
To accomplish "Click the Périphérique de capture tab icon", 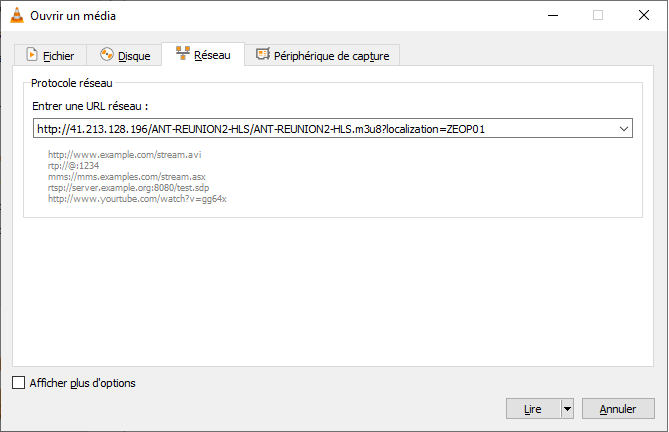I will pyautogui.click(x=262, y=55).
